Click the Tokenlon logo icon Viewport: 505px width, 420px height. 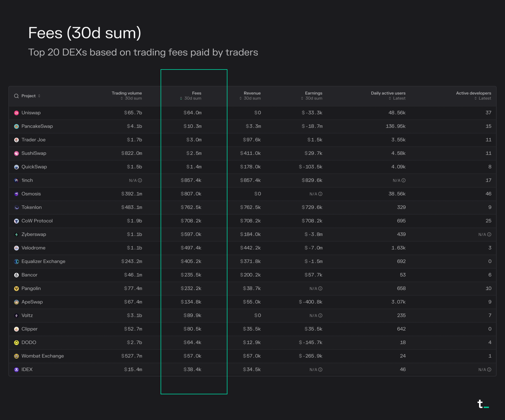point(16,208)
